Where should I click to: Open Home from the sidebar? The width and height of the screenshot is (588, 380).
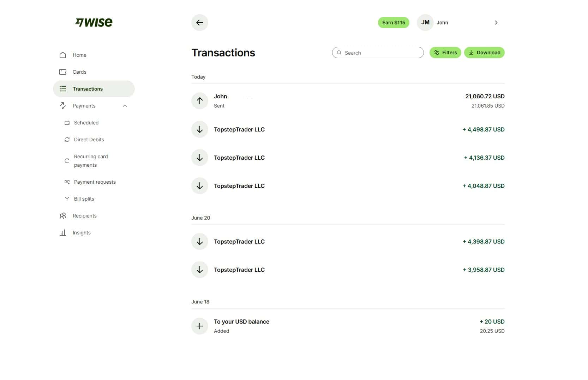click(94, 55)
